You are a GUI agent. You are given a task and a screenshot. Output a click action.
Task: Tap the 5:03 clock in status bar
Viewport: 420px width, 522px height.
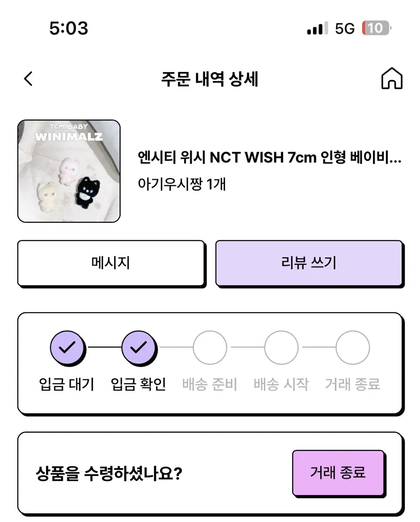click(x=69, y=29)
